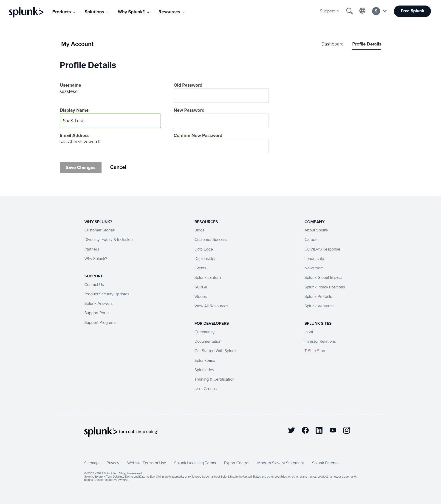Click the globe/language selector icon
The width and height of the screenshot is (441, 504).
coord(363,11)
